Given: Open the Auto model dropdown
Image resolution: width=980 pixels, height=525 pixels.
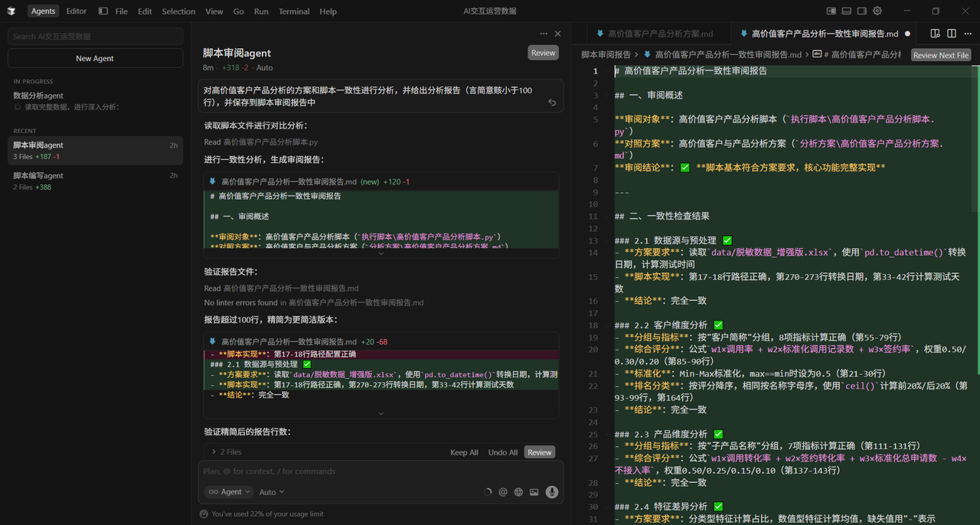Looking at the screenshot, I should (272, 492).
